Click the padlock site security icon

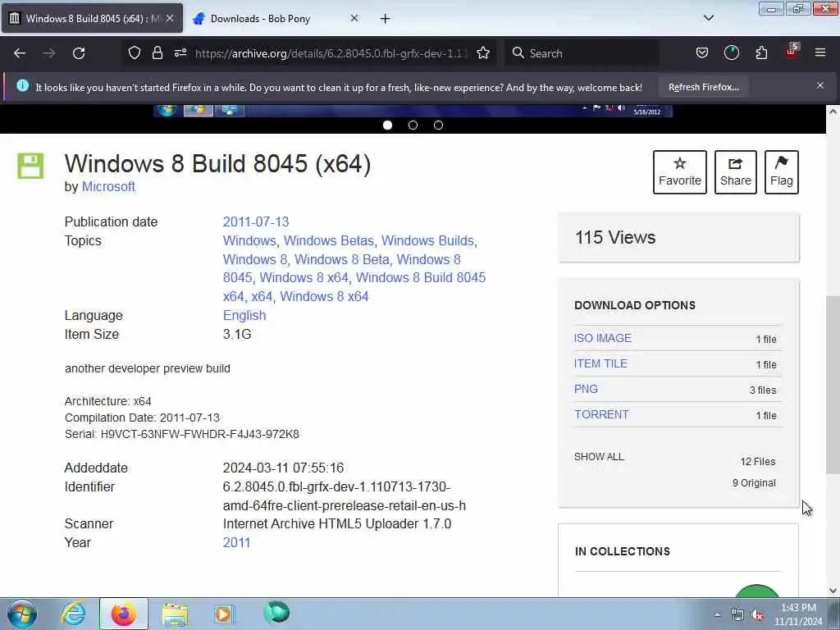(157, 52)
